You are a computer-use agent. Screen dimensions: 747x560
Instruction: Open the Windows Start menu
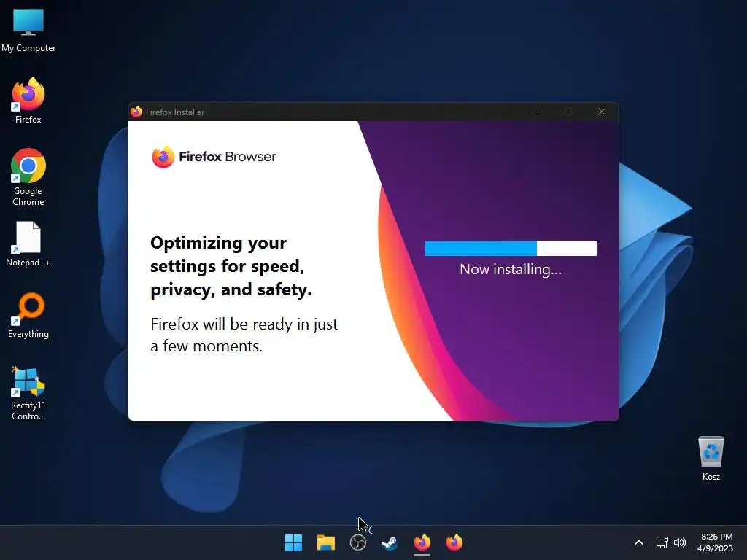pyautogui.click(x=293, y=542)
